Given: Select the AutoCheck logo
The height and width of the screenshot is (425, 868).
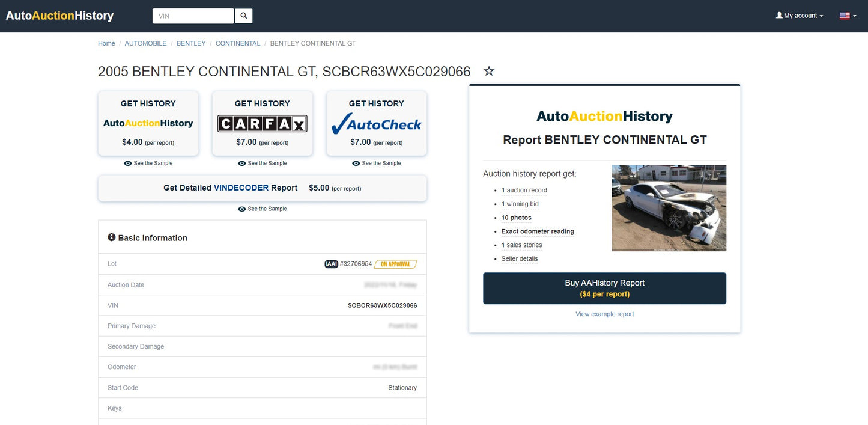Looking at the screenshot, I should pos(376,124).
